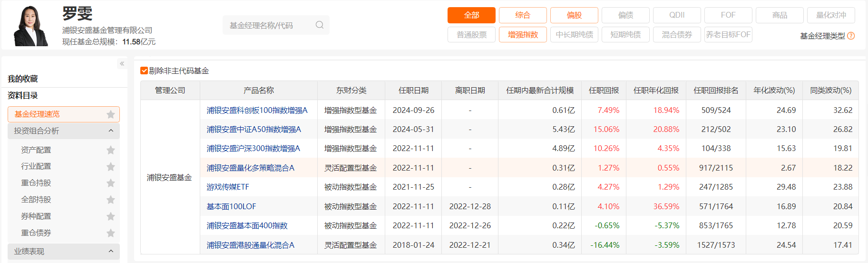Open the 游戏传媒ETF fund link
This screenshot has height=263, width=868.
coord(228,187)
